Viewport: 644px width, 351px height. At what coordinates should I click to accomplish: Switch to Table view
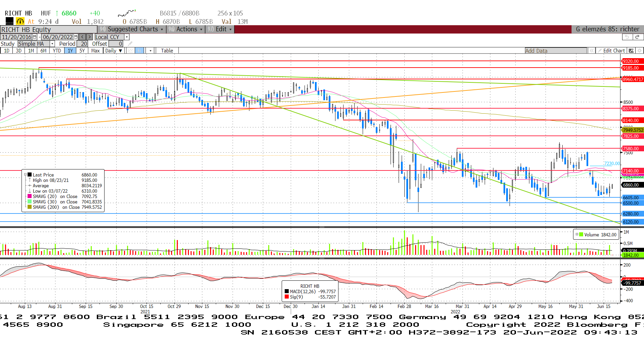click(x=167, y=50)
